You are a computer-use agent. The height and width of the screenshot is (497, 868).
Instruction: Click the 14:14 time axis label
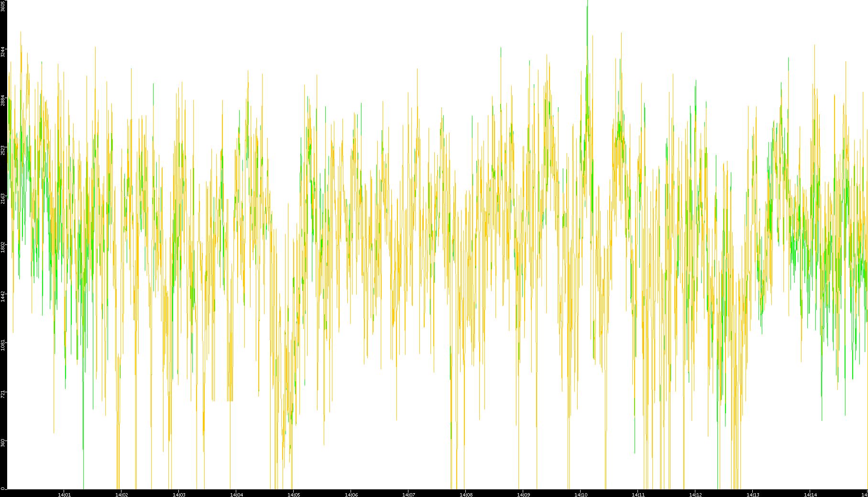(810, 495)
